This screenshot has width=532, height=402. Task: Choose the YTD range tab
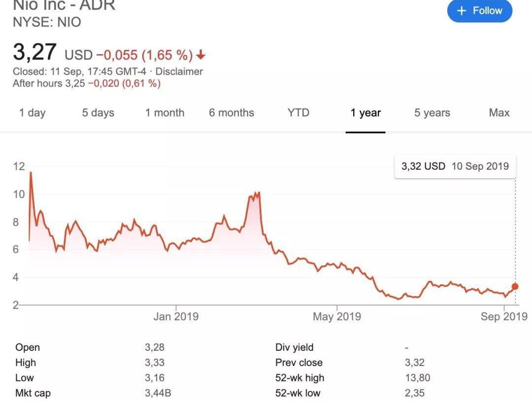point(298,113)
